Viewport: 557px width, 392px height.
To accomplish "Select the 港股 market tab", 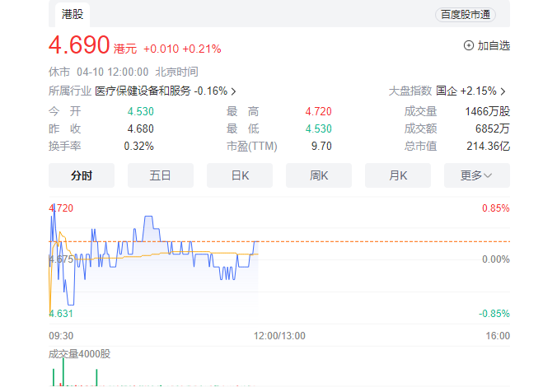I will 74,14.
